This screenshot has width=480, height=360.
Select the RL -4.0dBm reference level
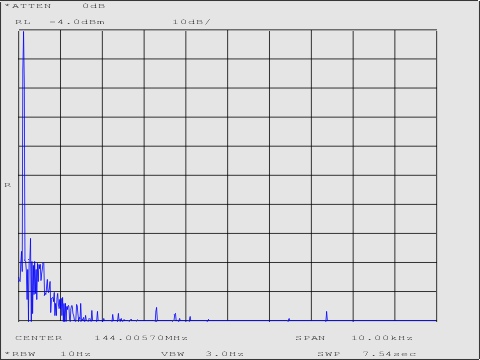[x=60, y=22]
